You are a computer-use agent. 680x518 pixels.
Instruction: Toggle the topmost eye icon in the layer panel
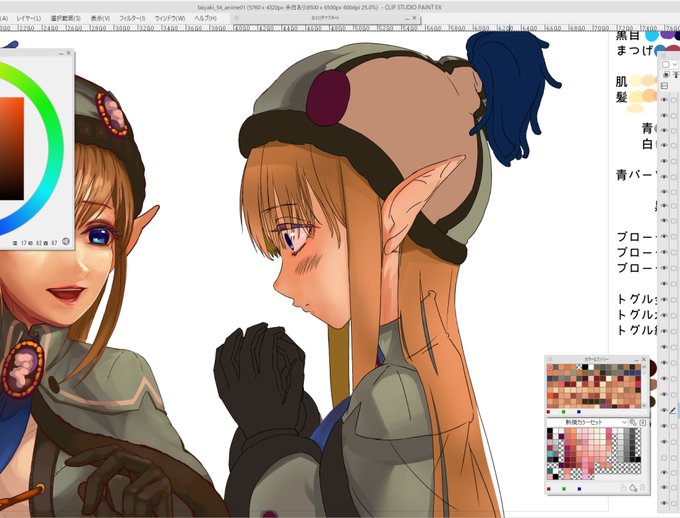click(x=664, y=100)
